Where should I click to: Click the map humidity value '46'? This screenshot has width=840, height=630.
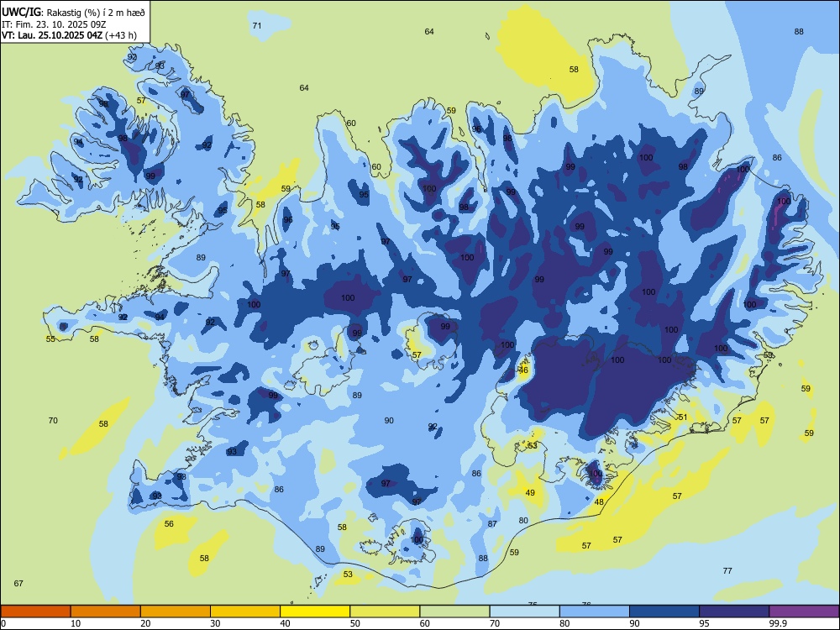click(x=523, y=370)
